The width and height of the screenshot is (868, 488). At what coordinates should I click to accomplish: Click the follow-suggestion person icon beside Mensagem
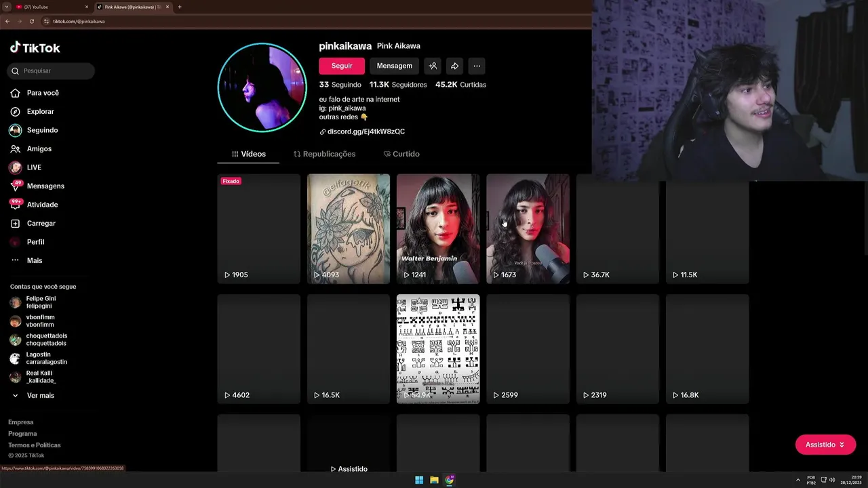(x=433, y=66)
